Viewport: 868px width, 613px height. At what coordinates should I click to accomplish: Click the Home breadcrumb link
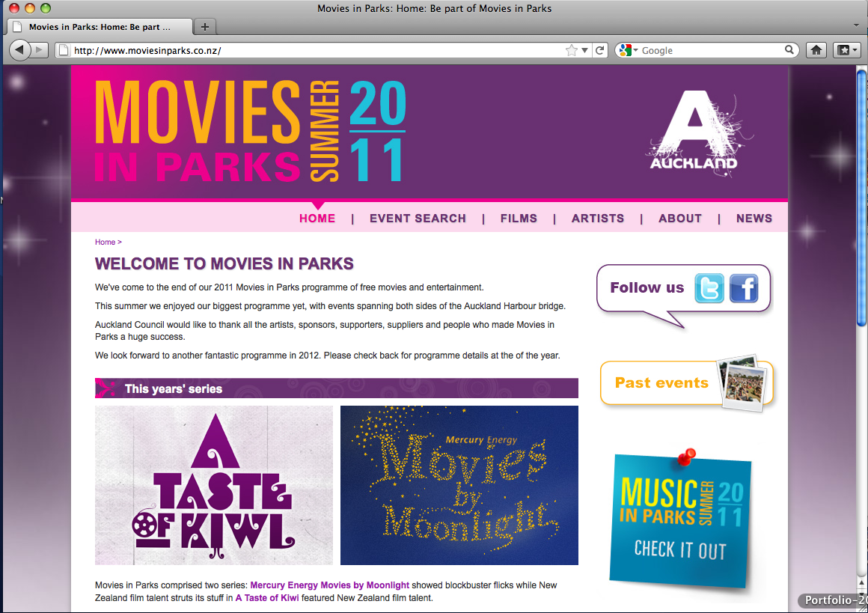[x=106, y=242]
